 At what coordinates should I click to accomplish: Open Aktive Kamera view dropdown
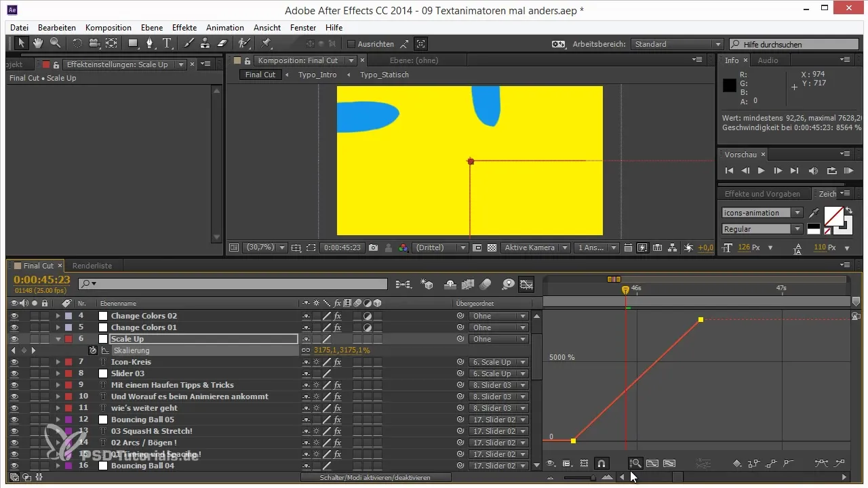point(536,248)
